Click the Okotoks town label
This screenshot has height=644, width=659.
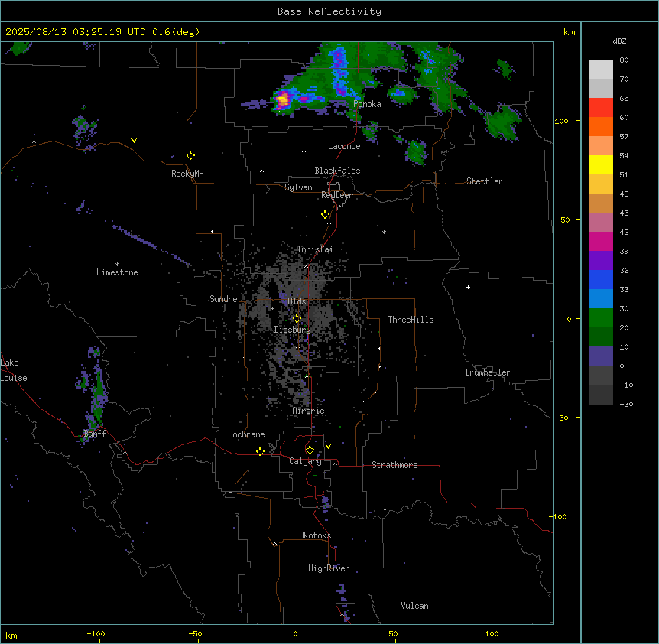pos(315,535)
